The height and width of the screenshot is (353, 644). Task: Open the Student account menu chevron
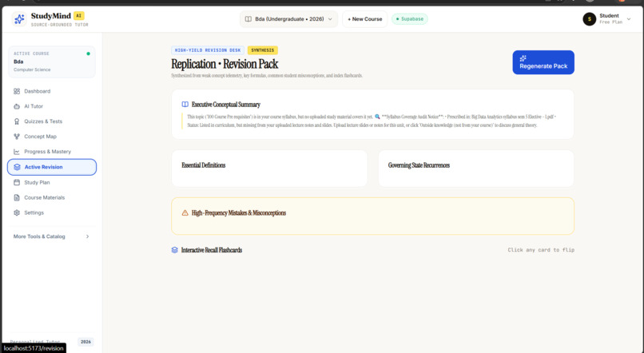pyautogui.click(x=628, y=19)
